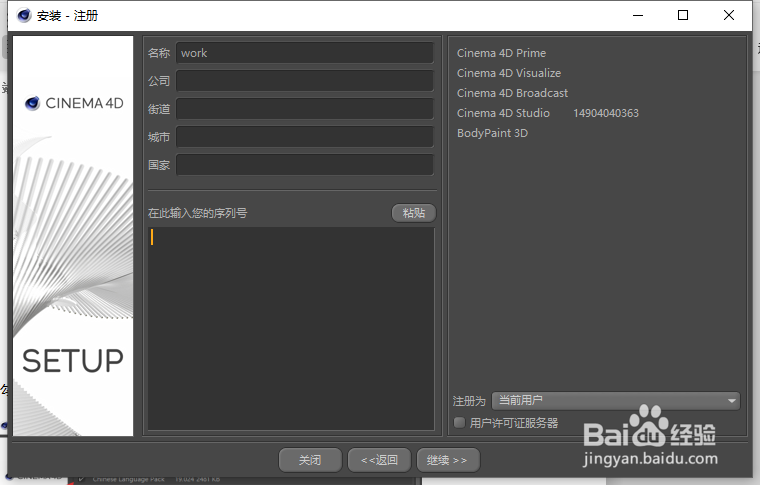Select Cinema 4D Visualize in the list

pyautogui.click(x=509, y=73)
